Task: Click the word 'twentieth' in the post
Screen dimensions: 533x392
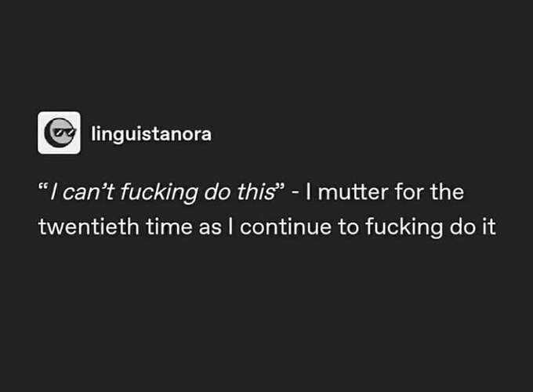Action: (x=89, y=227)
